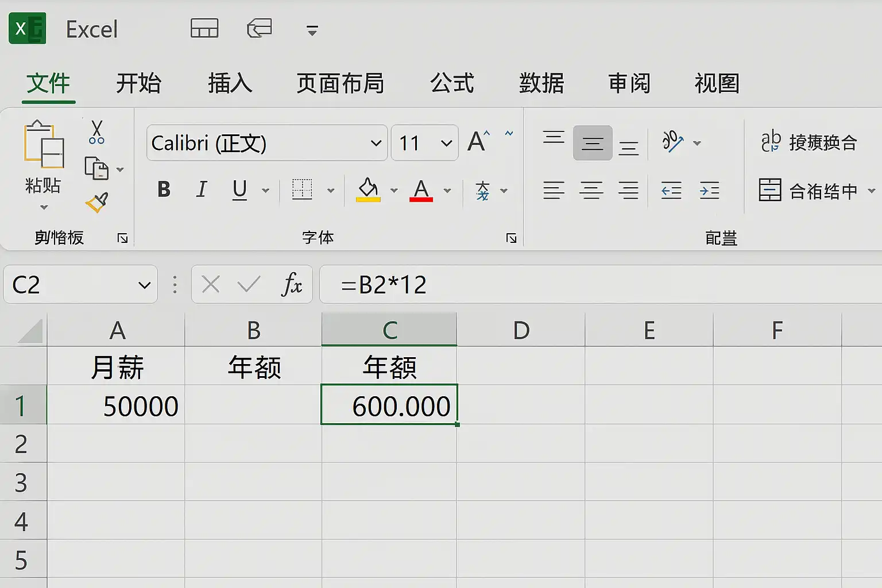This screenshot has width=882, height=588.
Task: Open the 字体 group dialog launcher
Action: coord(511,238)
